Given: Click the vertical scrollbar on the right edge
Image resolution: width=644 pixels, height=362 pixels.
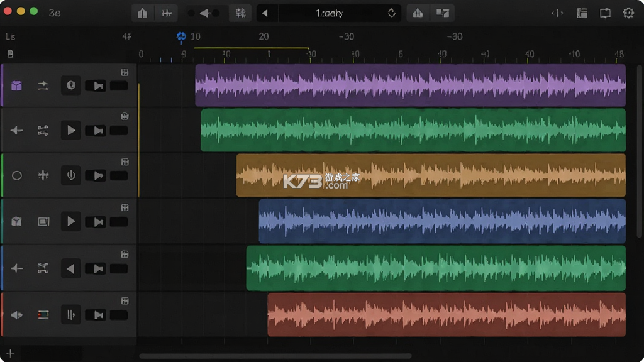Looking at the screenshot, I should (639, 151).
